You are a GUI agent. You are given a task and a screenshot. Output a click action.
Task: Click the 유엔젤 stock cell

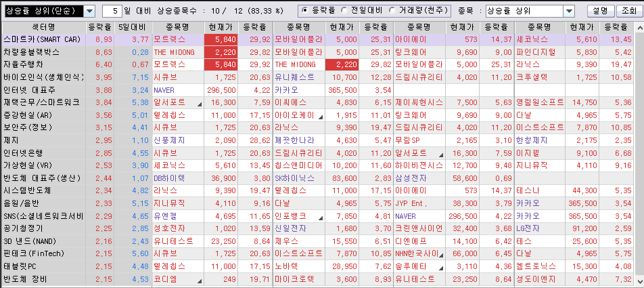point(179,216)
